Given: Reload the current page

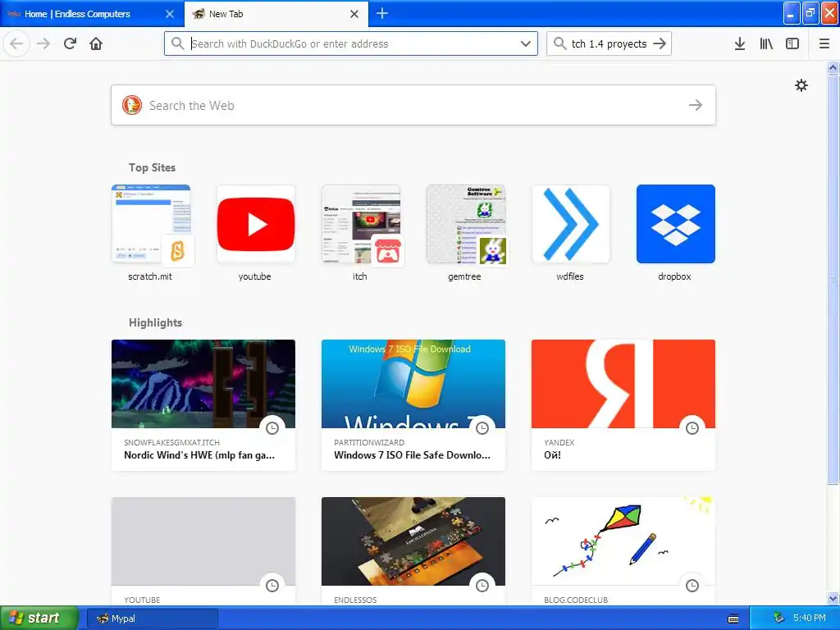Looking at the screenshot, I should click(x=71, y=43).
